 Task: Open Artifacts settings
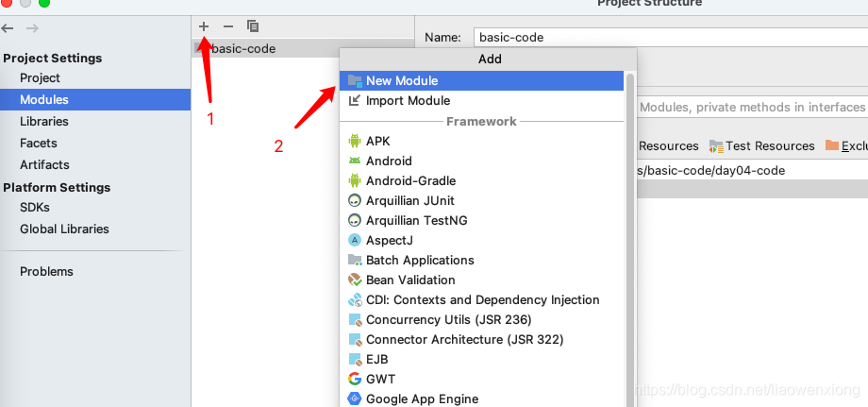click(x=44, y=164)
